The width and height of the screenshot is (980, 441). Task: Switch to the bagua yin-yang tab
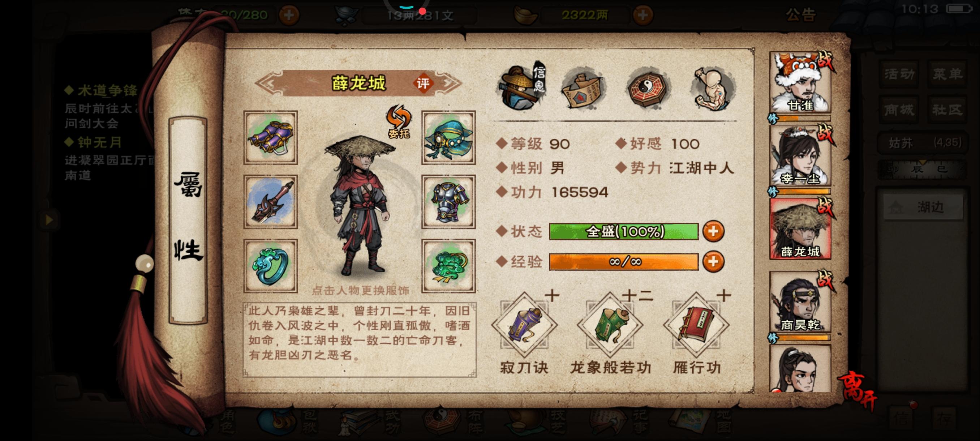(x=647, y=88)
